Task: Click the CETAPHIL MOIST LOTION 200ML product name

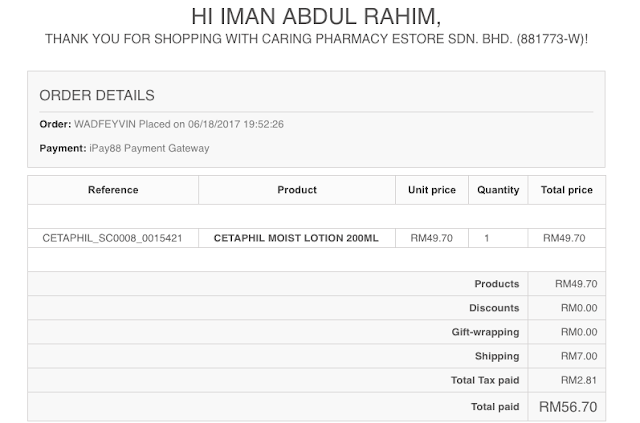Action: click(296, 238)
